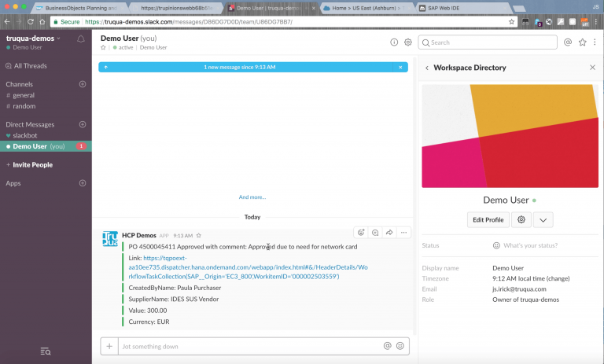Star the Demo User conversation in header
Viewport: 604px width, 364px height.
pyautogui.click(x=103, y=47)
